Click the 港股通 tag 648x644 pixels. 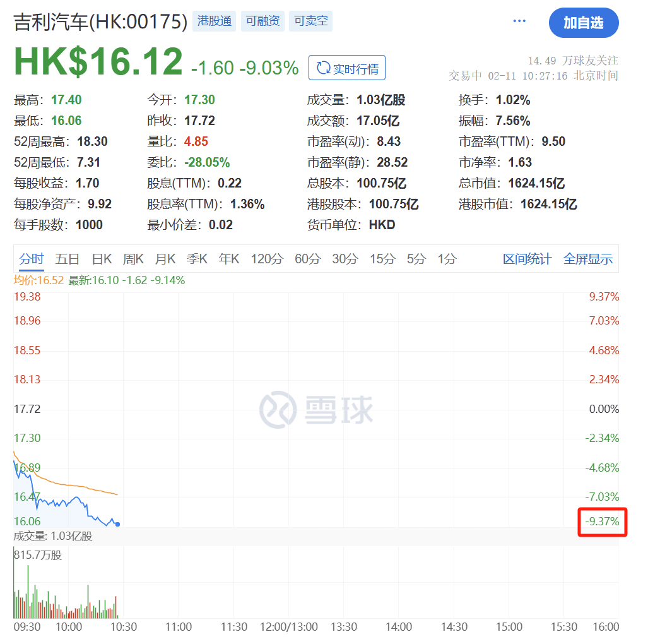(x=214, y=21)
